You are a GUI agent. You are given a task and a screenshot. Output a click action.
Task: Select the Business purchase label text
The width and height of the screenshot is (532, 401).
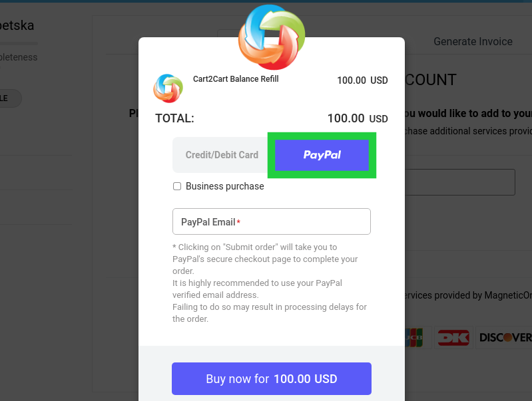[224, 186]
